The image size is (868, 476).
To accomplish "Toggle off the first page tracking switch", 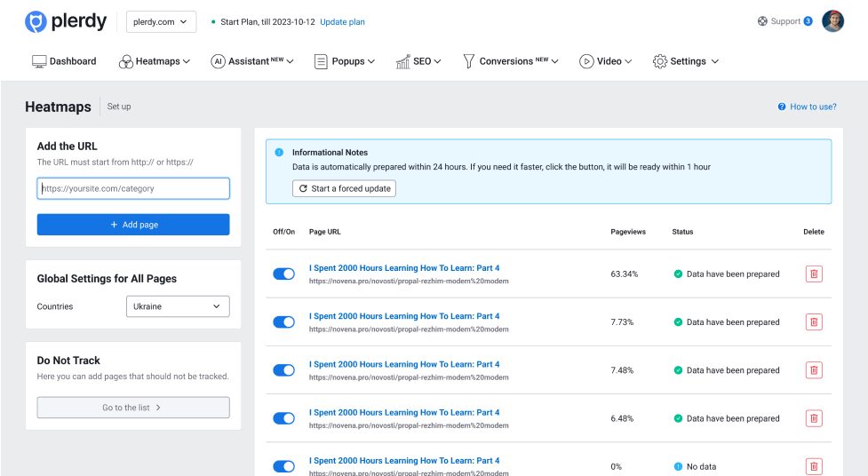I will 283,274.
